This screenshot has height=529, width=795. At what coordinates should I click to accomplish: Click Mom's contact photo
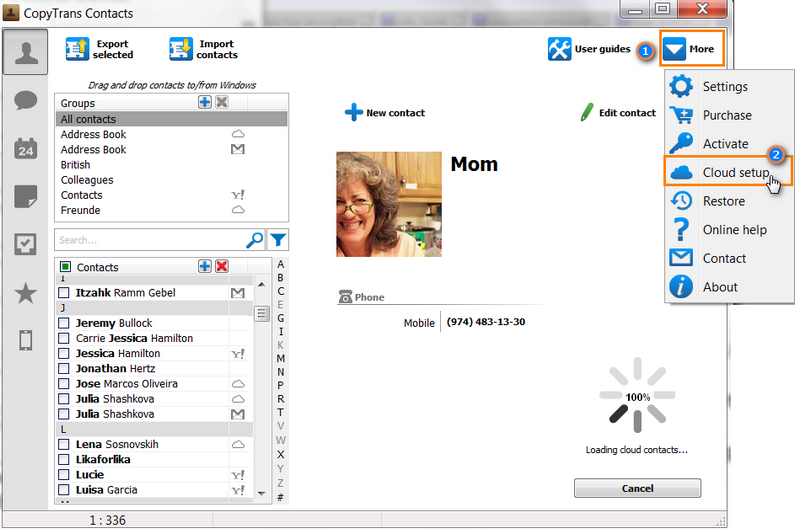tap(389, 204)
